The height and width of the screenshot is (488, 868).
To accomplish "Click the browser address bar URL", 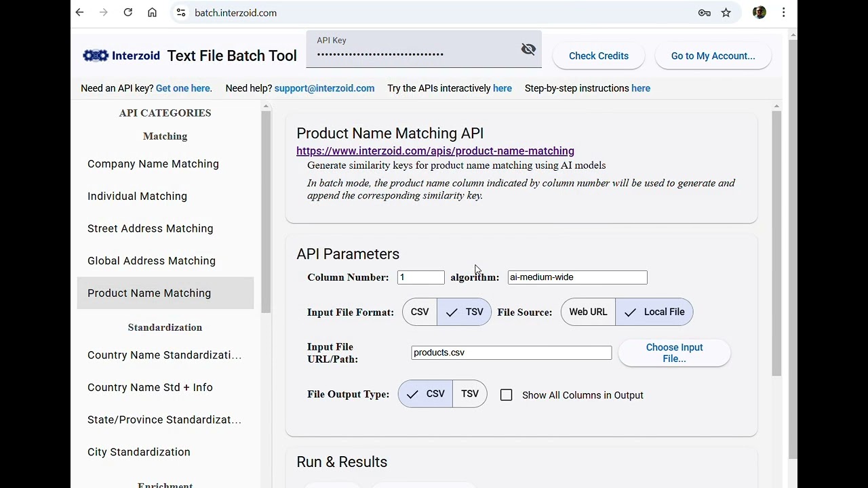I will pyautogui.click(x=235, y=13).
